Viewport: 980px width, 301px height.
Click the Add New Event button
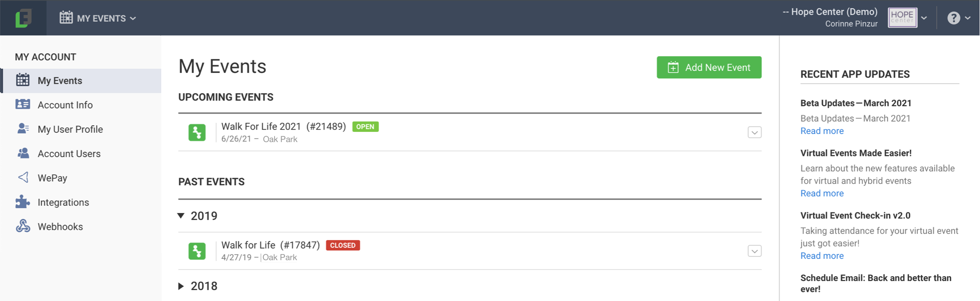(709, 67)
